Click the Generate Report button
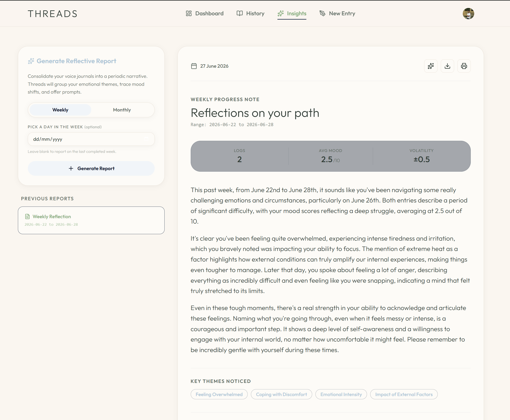This screenshot has height=420, width=510. pyautogui.click(x=91, y=168)
